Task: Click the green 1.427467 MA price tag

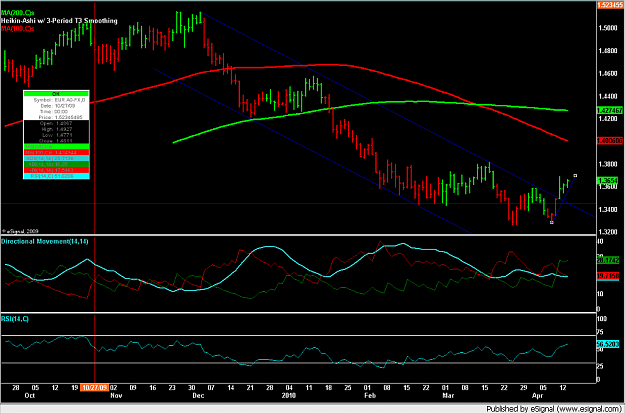Action: [x=610, y=110]
